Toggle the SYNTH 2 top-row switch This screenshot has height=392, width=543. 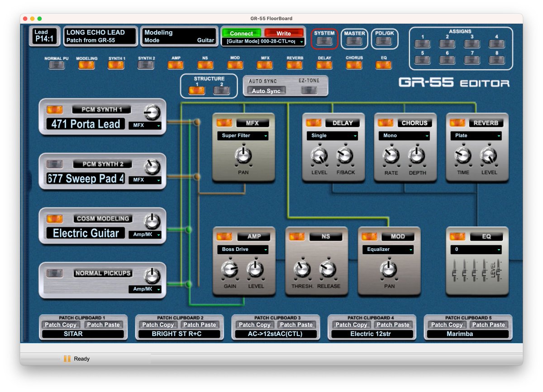(x=146, y=65)
